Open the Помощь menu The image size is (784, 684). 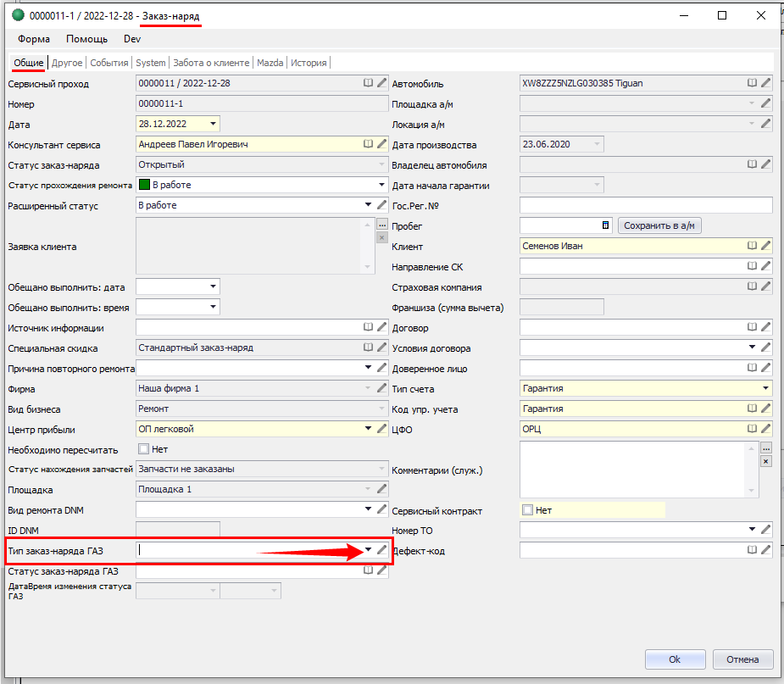click(x=86, y=39)
